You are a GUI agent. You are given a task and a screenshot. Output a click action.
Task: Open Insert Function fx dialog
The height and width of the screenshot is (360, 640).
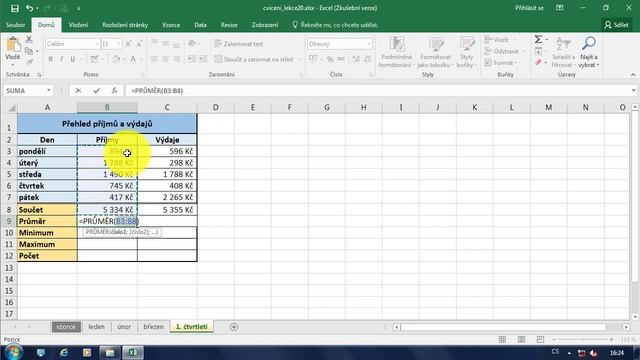114,91
